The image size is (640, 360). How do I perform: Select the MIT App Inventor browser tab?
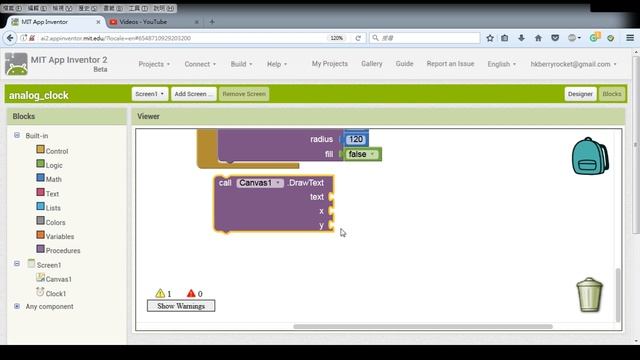(56, 22)
